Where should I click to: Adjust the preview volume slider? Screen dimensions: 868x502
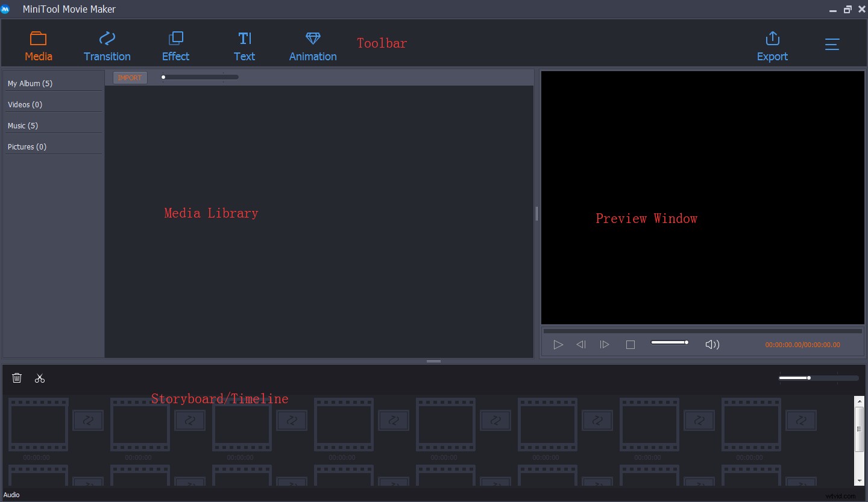click(x=669, y=342)
